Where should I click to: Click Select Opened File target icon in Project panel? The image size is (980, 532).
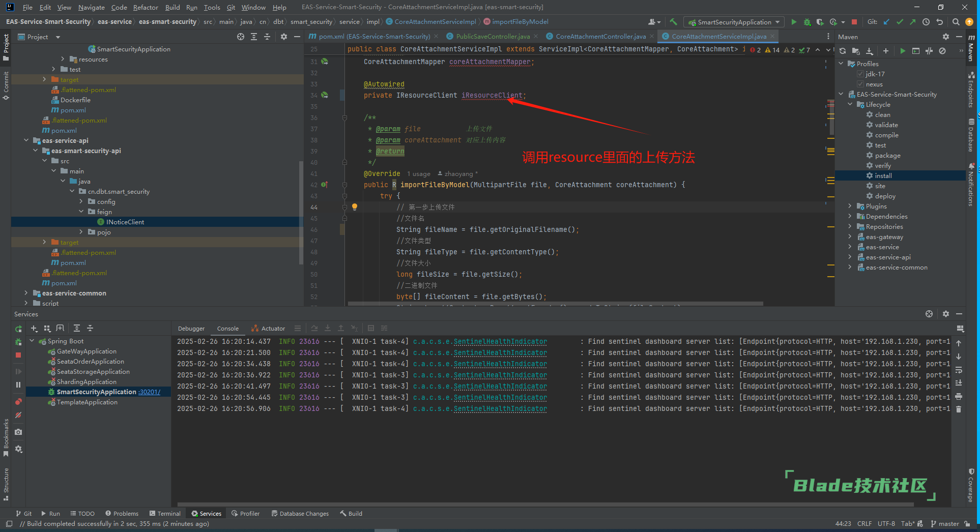(241, 37)
